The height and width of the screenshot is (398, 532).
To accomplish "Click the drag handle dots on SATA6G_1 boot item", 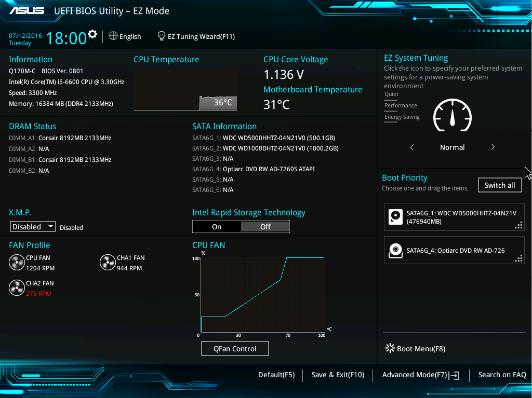I will tap(518, 225).
